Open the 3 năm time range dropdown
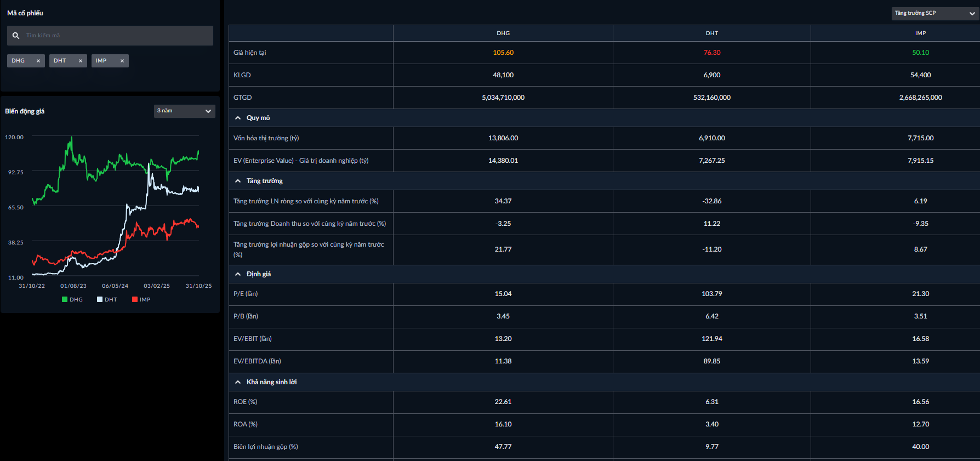The width and height of the screenshot is (980, 461). (x=184, y=111)
